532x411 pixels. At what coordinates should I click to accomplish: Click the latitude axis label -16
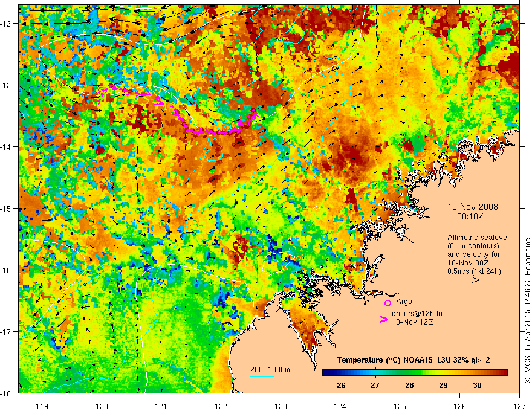tap(7, 270)
